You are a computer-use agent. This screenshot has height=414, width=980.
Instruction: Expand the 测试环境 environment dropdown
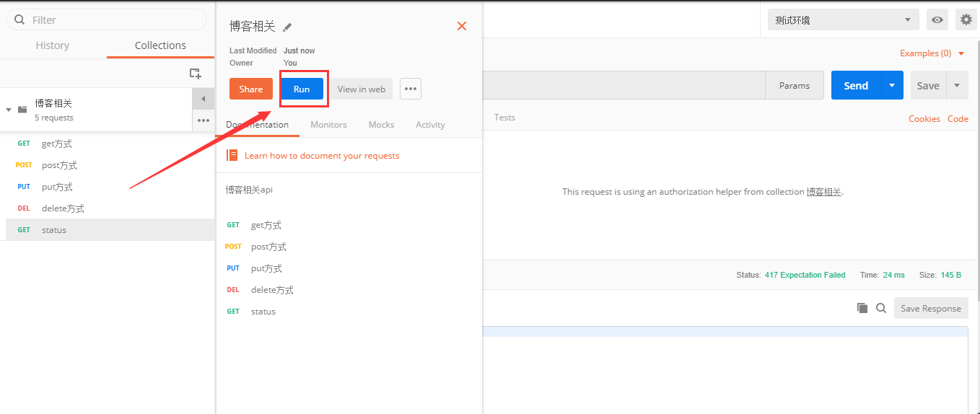[844, 19]
